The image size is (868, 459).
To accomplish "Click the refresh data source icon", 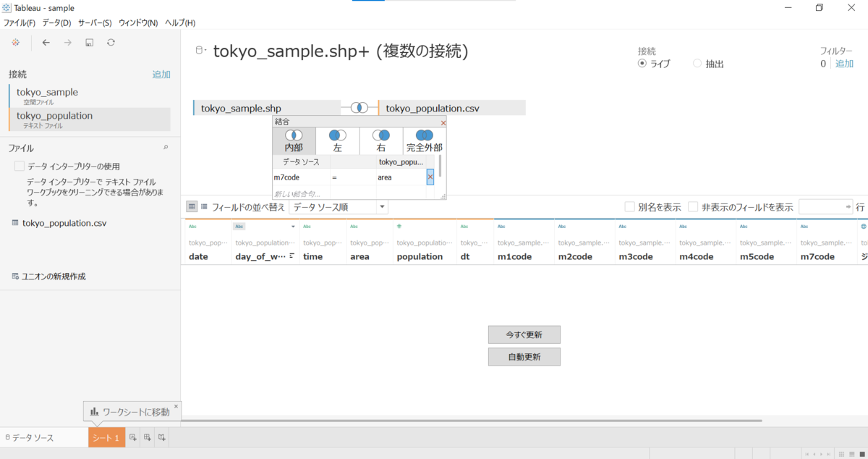I will [111, 43].
